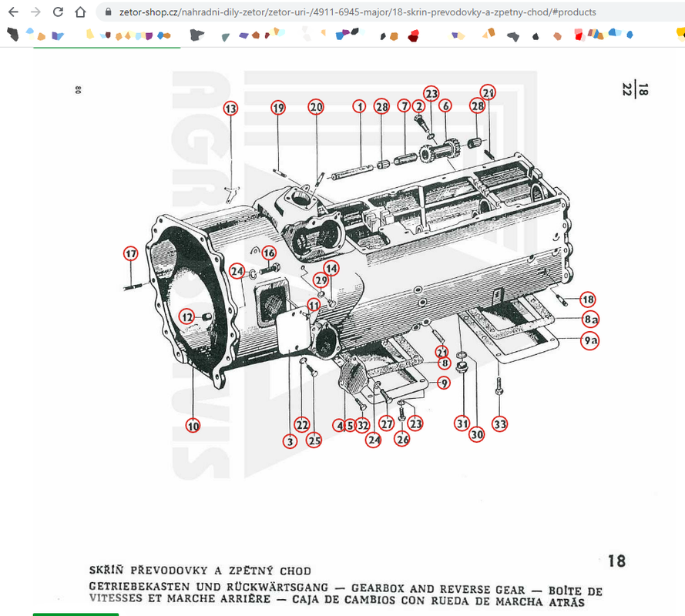685x616 pixels.
Task: View site security info via padlock icon
Action: click(x=109, y=12)
